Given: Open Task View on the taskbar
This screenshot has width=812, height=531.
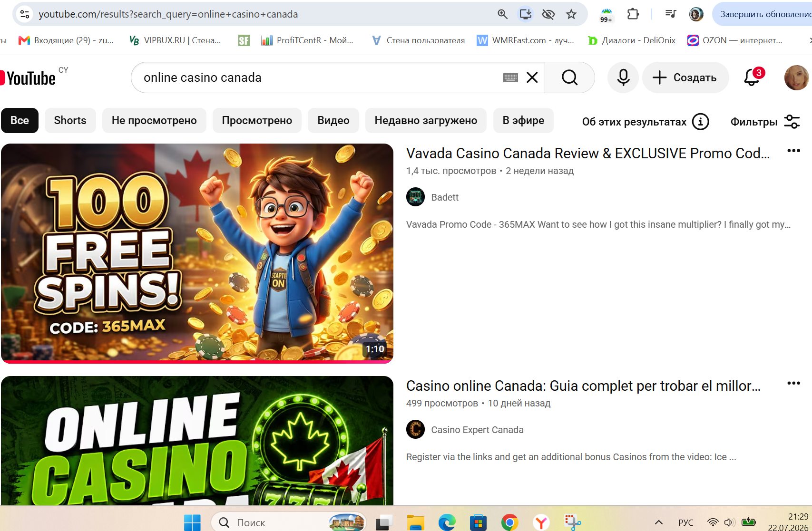Looking at the screenshot, I should click(x=384, y=522).
